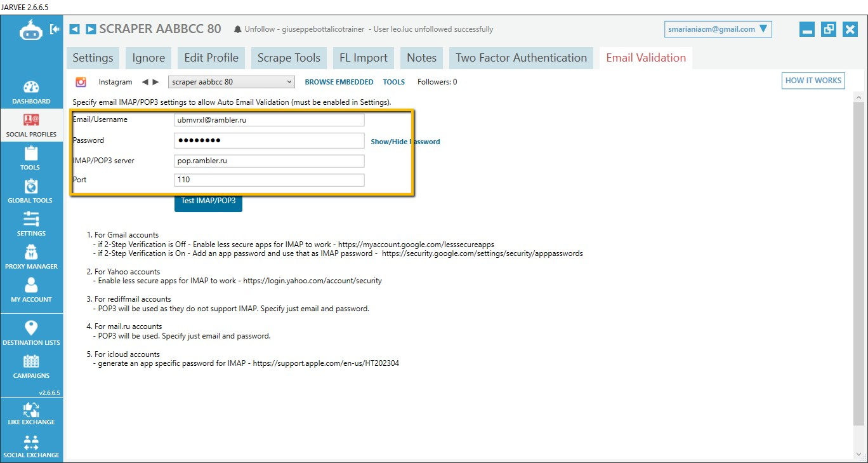Switch to the Settings tab
The image size is (868, 463).
[x=93, y=58]
